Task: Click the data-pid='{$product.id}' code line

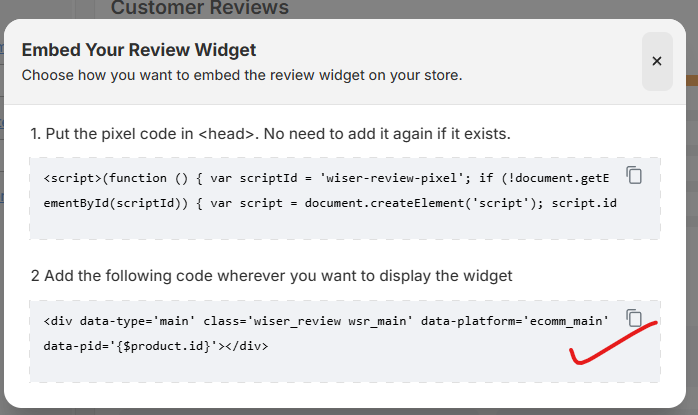Action: 155,346
